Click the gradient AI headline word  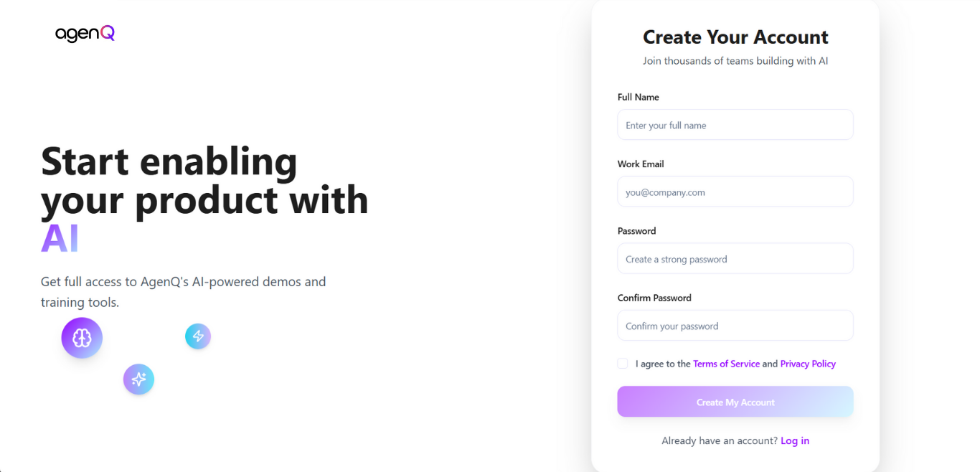[60, 239]
